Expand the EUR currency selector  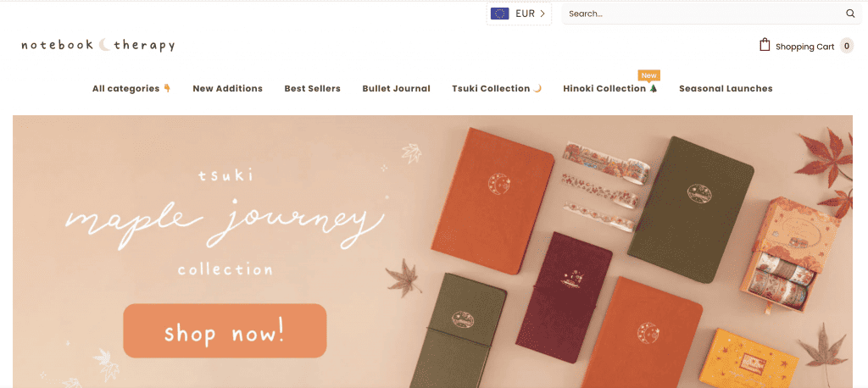coord(519,14)
